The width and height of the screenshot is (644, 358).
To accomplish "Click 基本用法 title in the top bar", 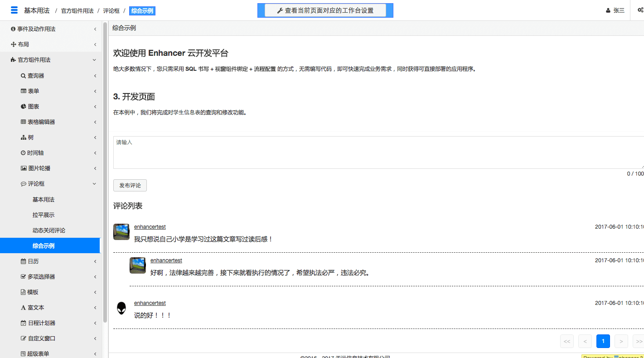I will (37, 10).
